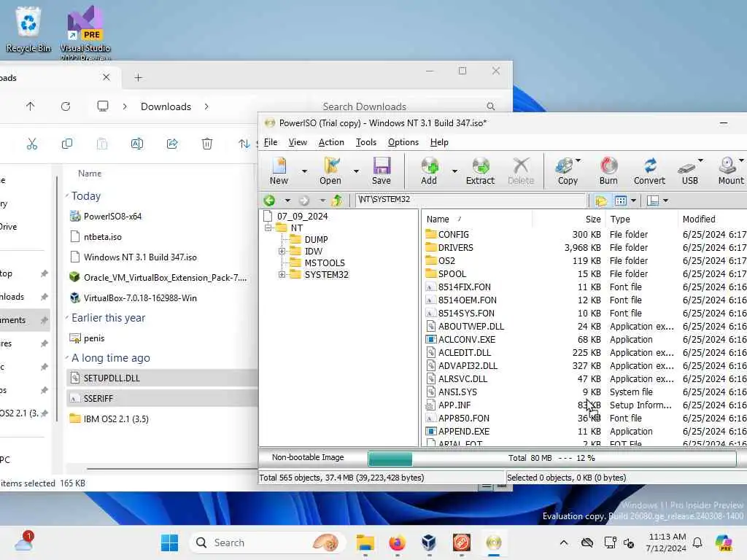Viewport: 747px width, 560px height.
Task: Click the Search Downloads box
Action: coord(408,106)
